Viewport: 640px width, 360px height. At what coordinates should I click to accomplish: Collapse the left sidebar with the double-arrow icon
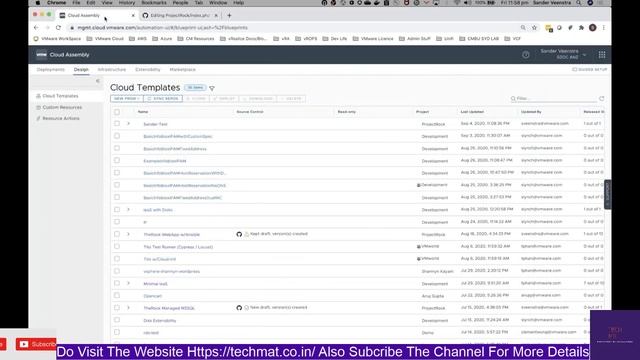coord(98,81)
